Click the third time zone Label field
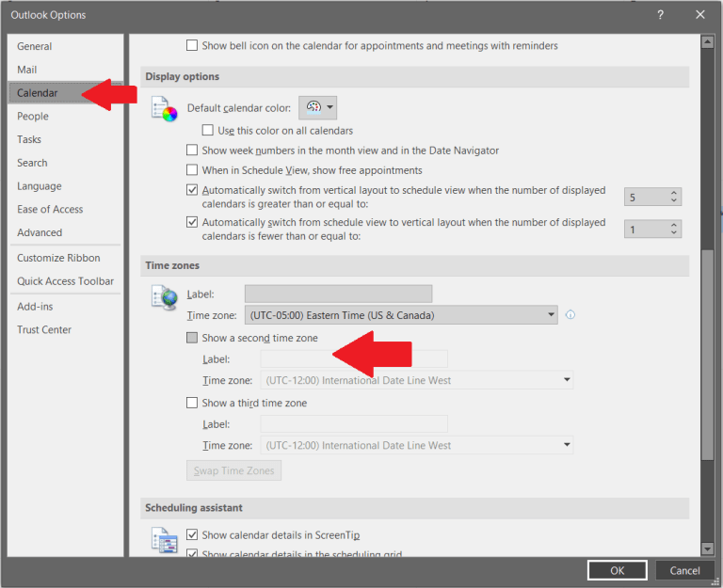The image size is (723, 588). [x=354, y=424]
